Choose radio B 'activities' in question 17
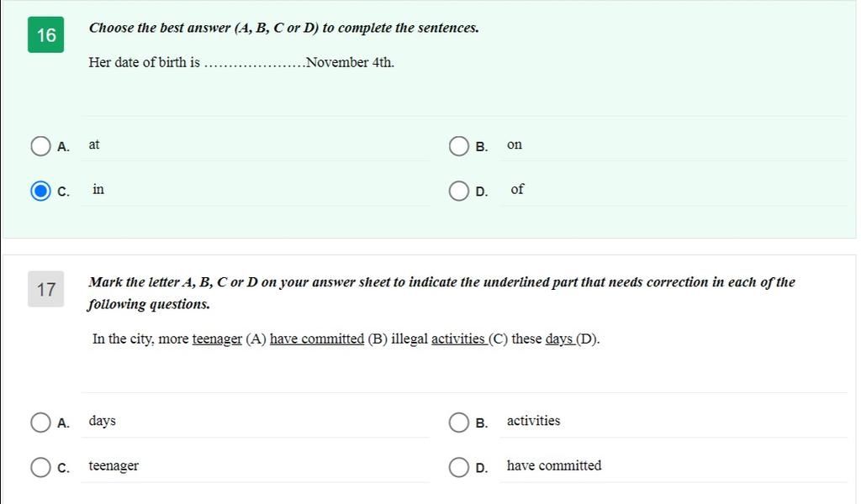The height and width of the screenshot is (504, 861). [458, 423]
